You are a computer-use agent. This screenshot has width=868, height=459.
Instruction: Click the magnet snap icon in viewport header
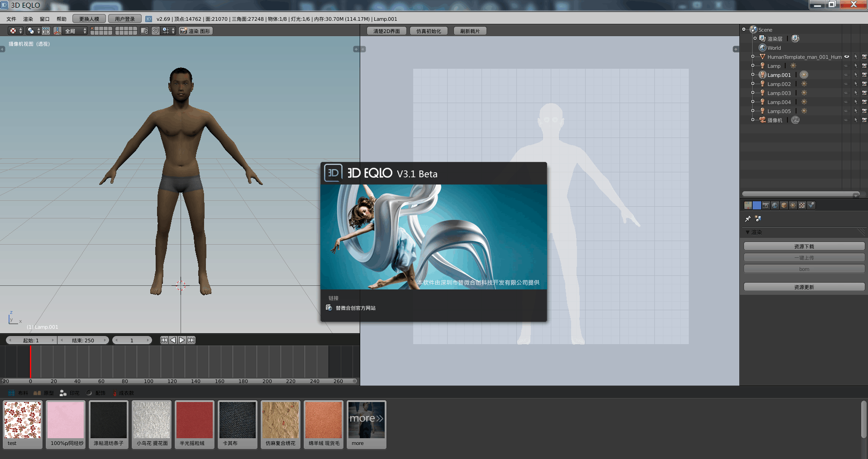pyautogui.click(x=155, y=31)
